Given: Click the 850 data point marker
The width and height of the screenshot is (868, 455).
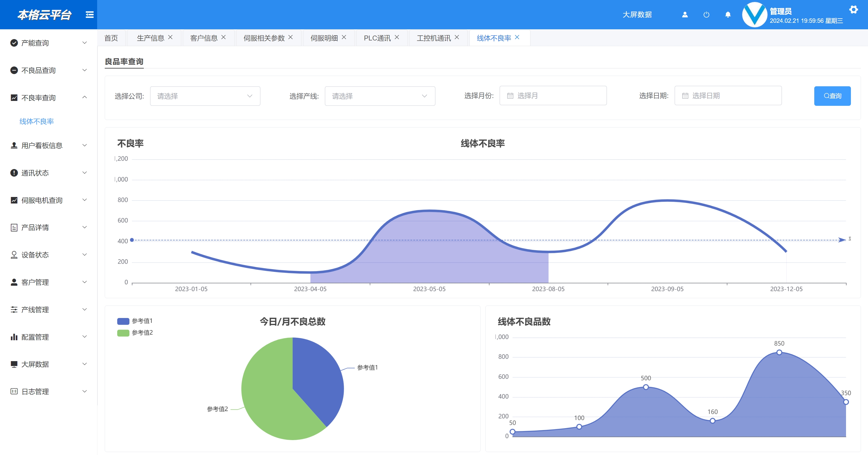Looking at the screenshot, I should coord(779,352).
